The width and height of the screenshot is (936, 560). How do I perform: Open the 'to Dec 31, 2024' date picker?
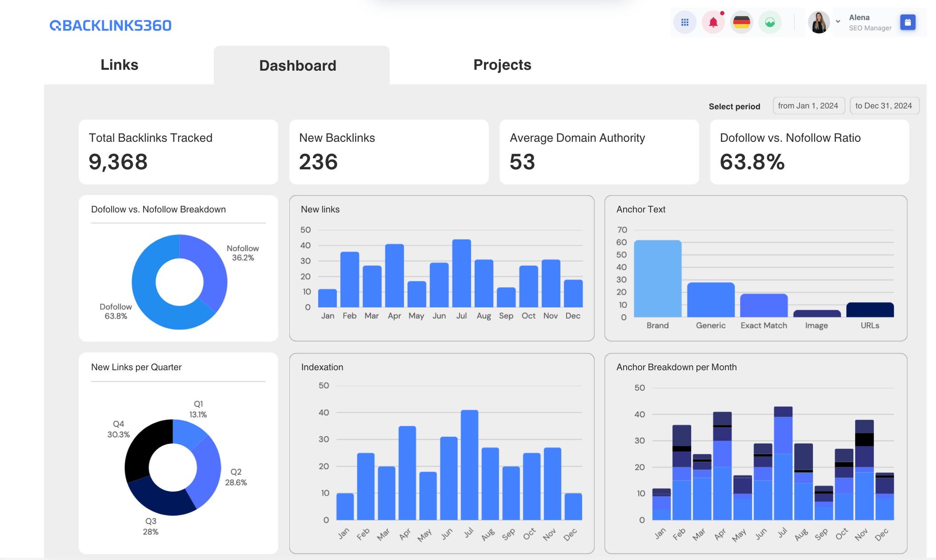click(884, 105)
